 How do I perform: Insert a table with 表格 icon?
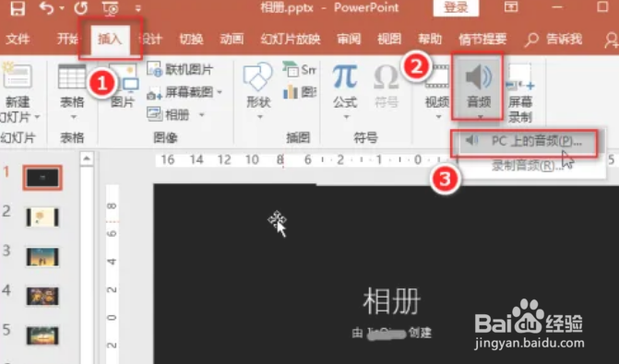pyautogui.click(x=72, y=76)
